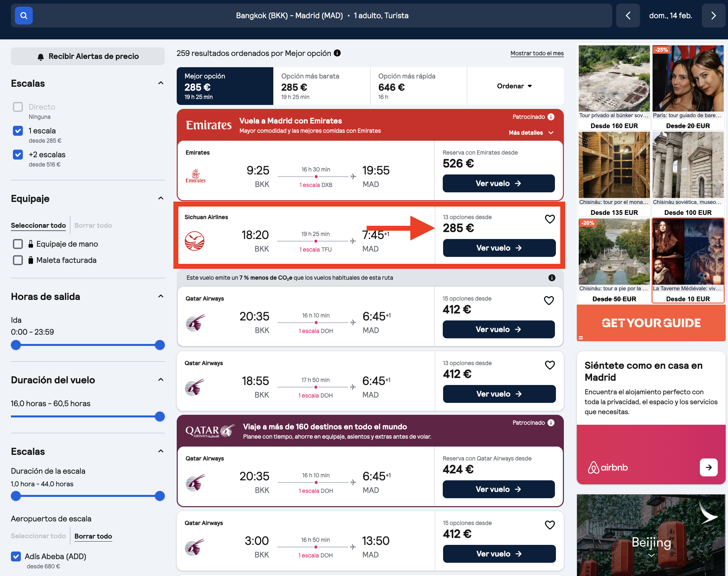Click info icon next to Mejor opción

pos(337,53)
